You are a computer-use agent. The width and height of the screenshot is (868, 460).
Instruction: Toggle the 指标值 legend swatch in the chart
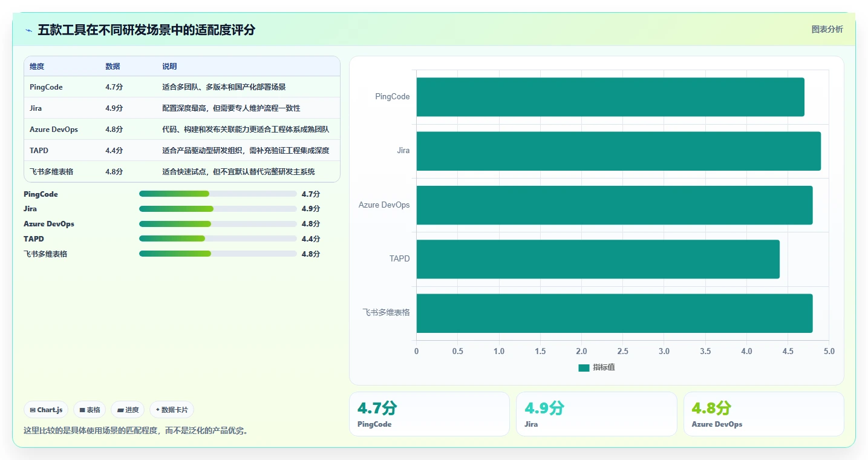pyautogui.click(x=584, y=368)
